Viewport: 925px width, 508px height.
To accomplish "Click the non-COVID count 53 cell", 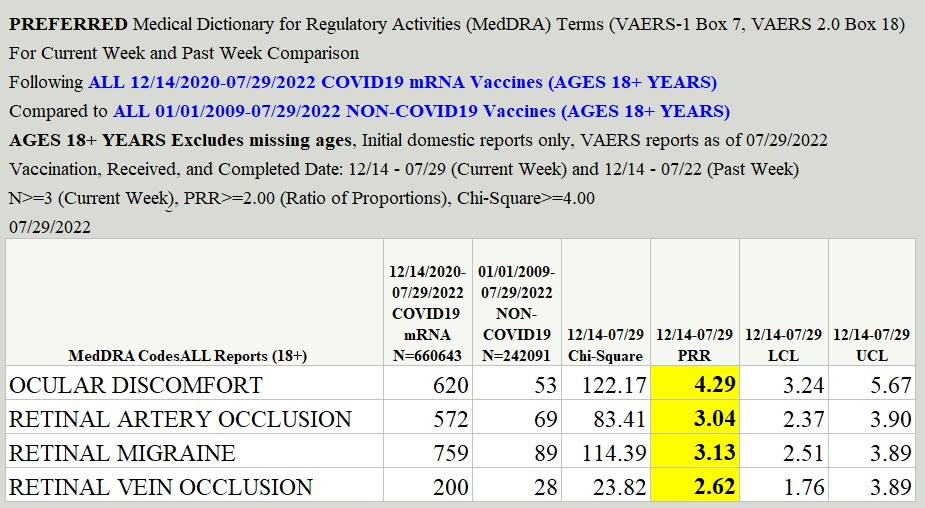I will (x=517, y=384).
